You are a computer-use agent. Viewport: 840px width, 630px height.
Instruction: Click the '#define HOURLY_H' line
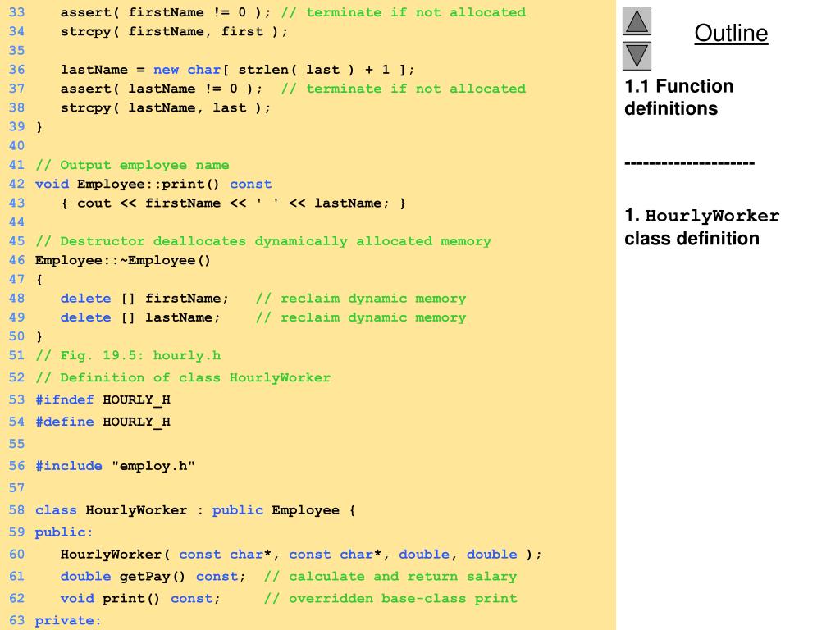[x=103, y=422]
